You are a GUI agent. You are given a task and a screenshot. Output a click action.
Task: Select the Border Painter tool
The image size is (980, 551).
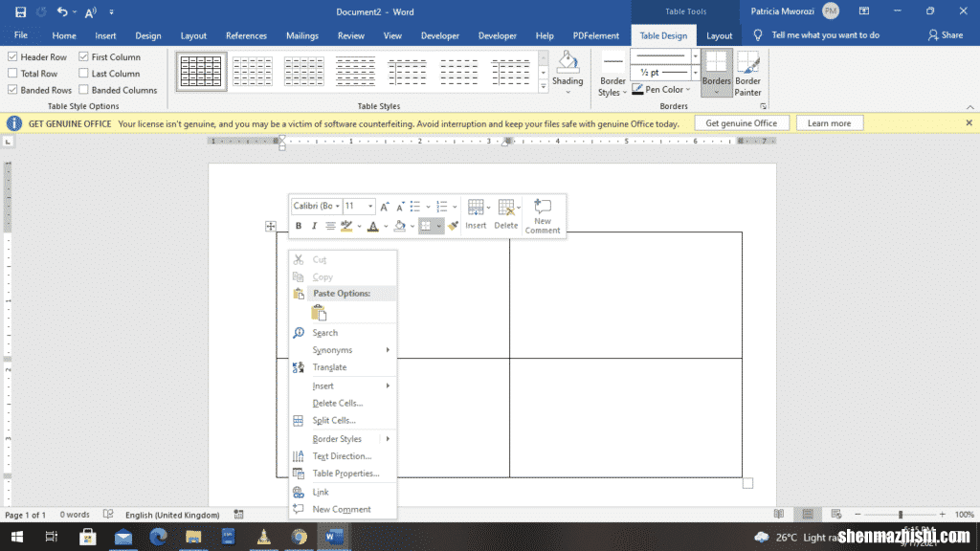click(747, 73)
